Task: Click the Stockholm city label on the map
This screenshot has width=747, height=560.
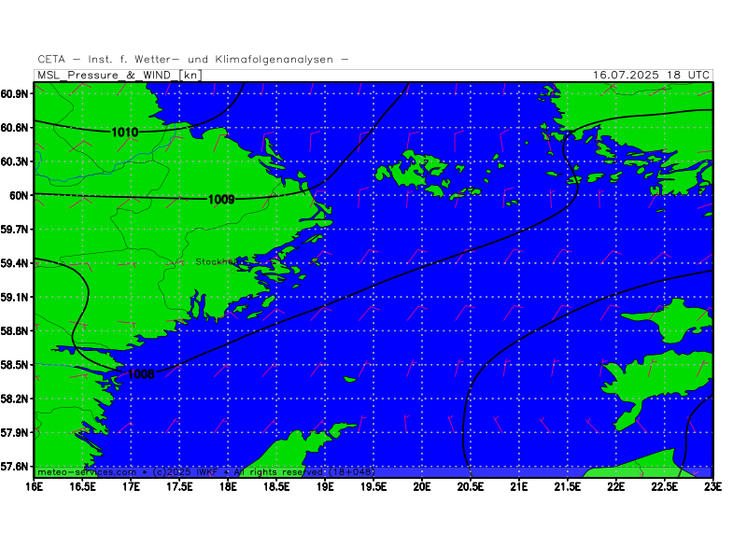Action: point(220,262)
